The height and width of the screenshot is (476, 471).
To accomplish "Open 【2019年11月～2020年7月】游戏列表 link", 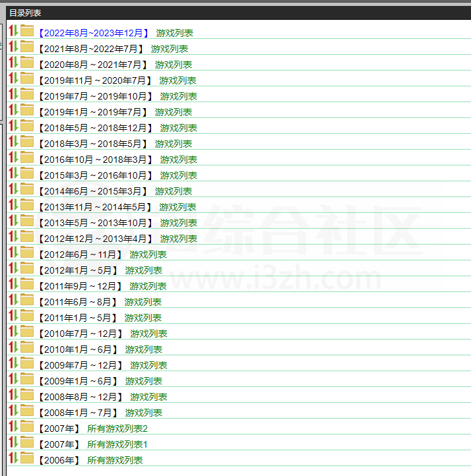I will click(117, 80).
